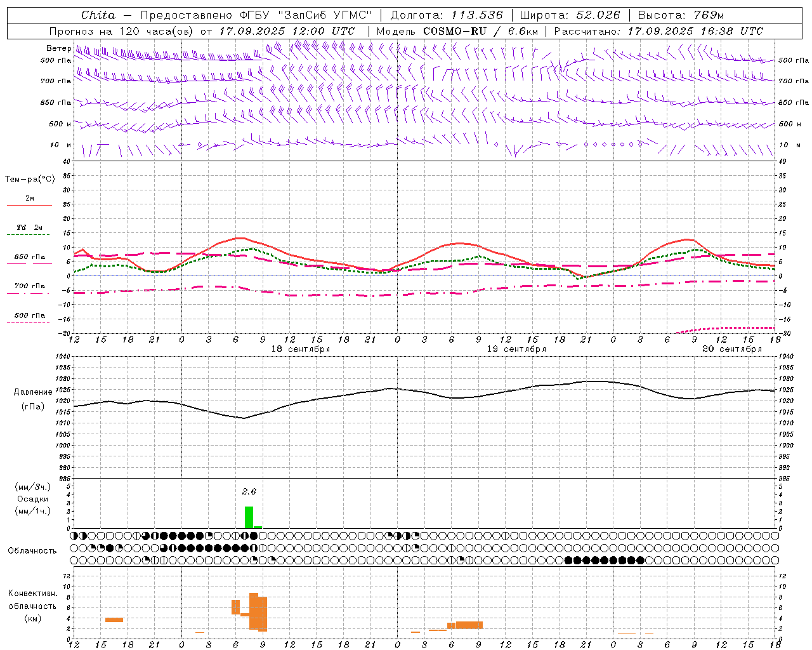The width and height of the screenshot is (812, 650).
Task: Click "Рассчитано: 17.09.2025 16:38 UTC" timestamp
Action: tap(658, 31)
